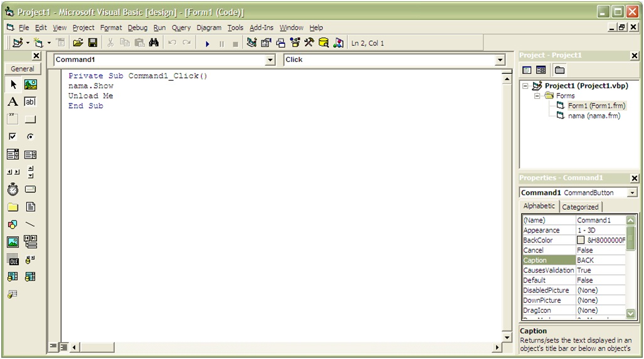Image resolution: width=644 pixels, height=359 pixels.
Task: Open Add Project toolbar dropdown arrow
Action: tap(28, 43)
